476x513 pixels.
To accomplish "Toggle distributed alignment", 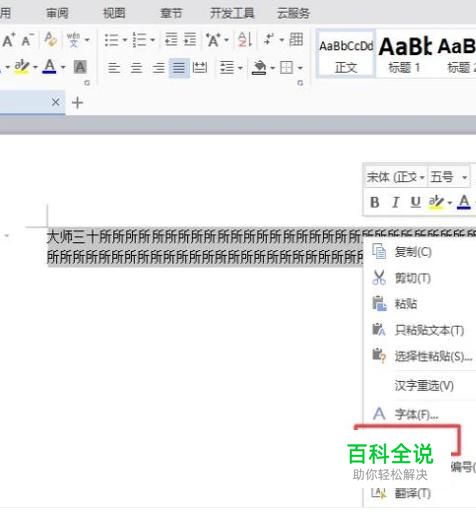I will pyautogui.click(x=200, y=68).
